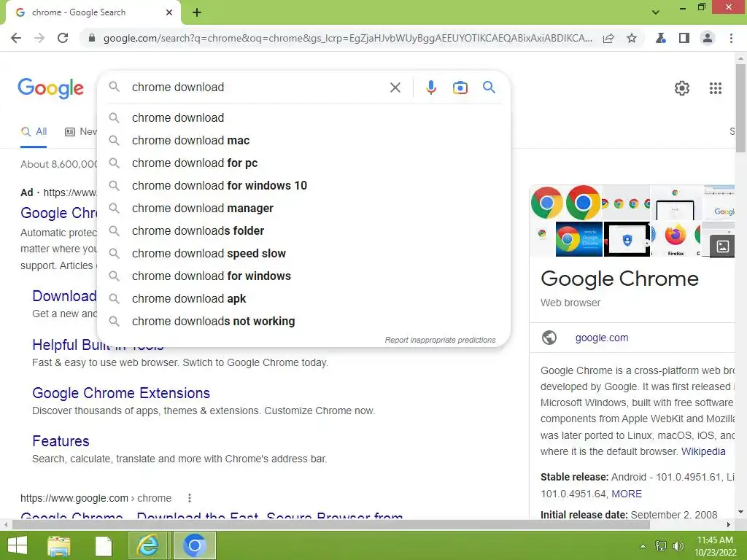Open a new tab with plus button
The image size is (747, 560).
197,12
